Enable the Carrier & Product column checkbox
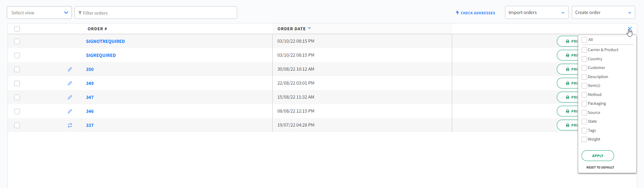644x188 pixels. point(584,50)
